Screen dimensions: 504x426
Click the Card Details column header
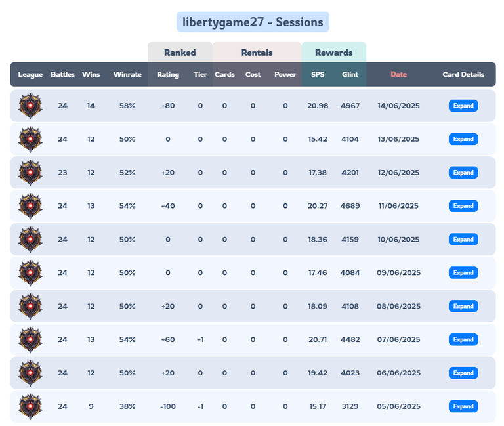[x=463, y=75]
